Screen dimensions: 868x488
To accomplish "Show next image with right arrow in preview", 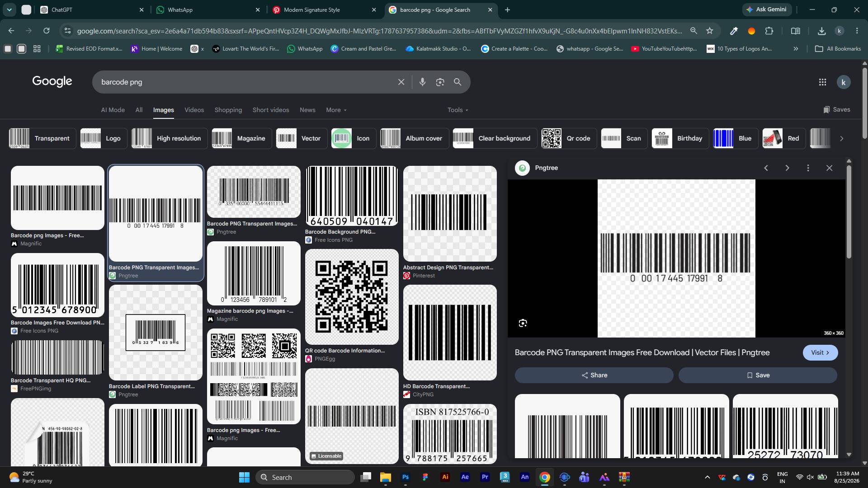I will [x=787, y=168].
